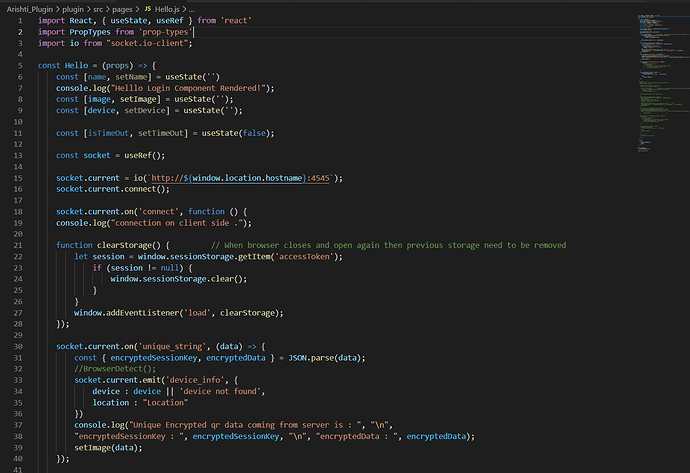Place cursor on 'prop-types' string
Viewport: 690px width, 473px height.
[x=165, y=32]
